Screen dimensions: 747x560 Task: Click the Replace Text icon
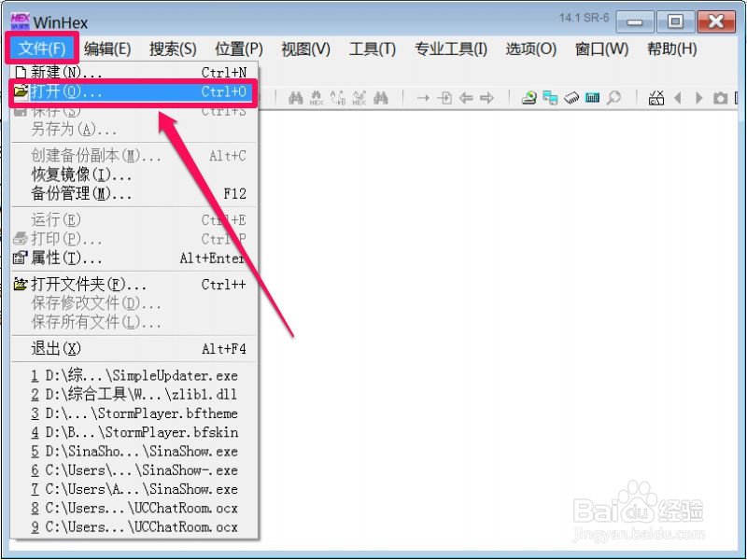point(338,98)
